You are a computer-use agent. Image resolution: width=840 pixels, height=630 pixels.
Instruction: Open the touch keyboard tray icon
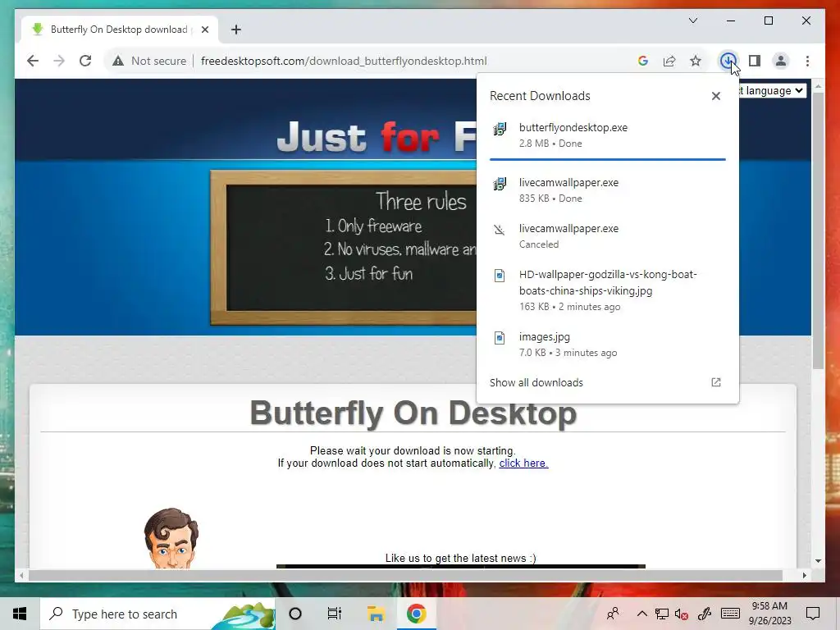(x=730, y=614)
